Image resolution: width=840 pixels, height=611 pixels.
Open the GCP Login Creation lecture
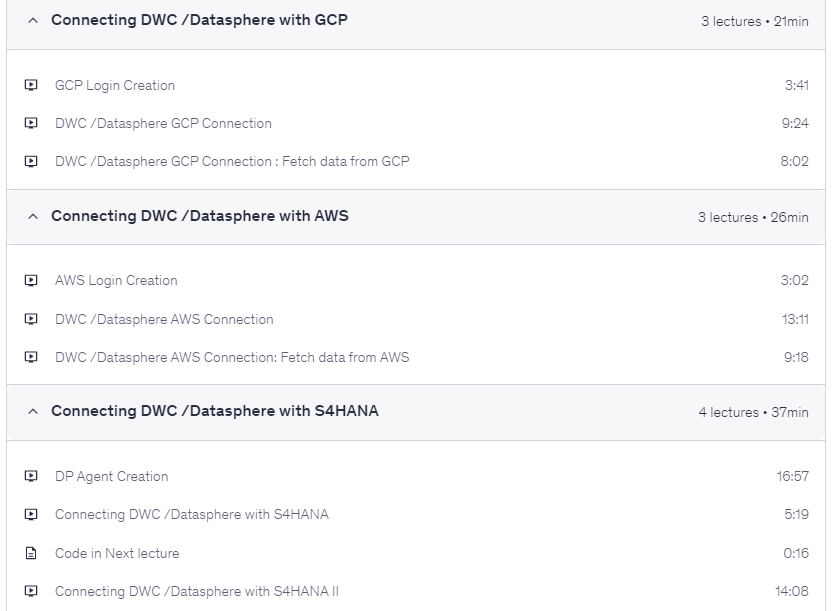click(114, 86)
